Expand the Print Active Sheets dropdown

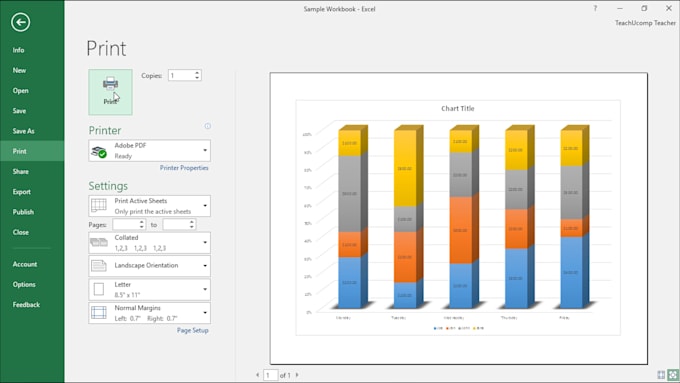click(x=150, y=206)
